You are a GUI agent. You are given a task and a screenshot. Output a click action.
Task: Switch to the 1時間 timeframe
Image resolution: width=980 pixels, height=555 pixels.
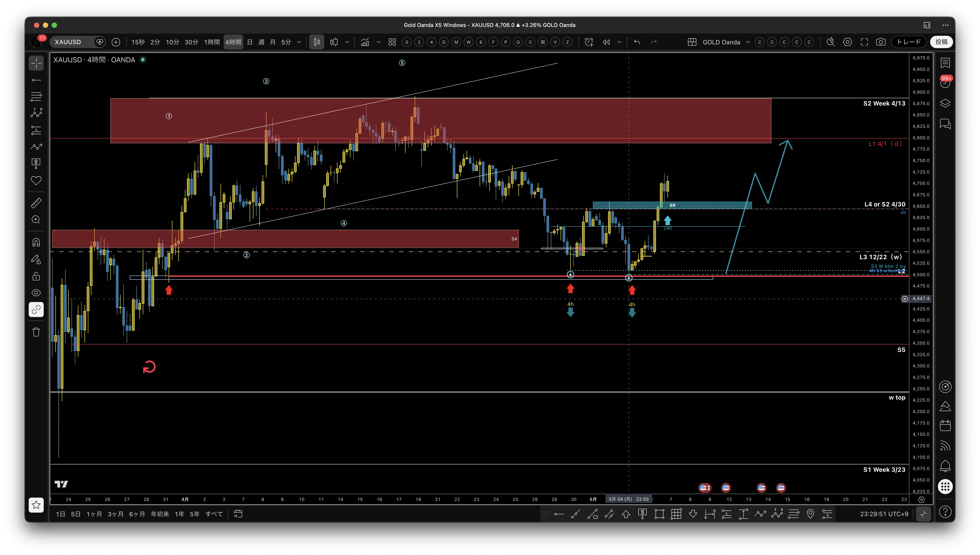pyautogui.click(x=212, y=42)
